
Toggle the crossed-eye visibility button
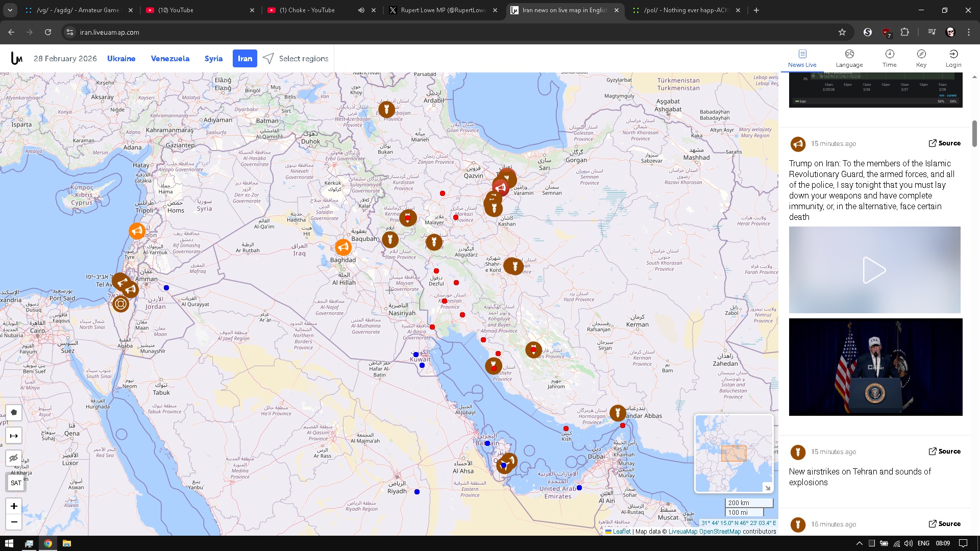[14, 458]
